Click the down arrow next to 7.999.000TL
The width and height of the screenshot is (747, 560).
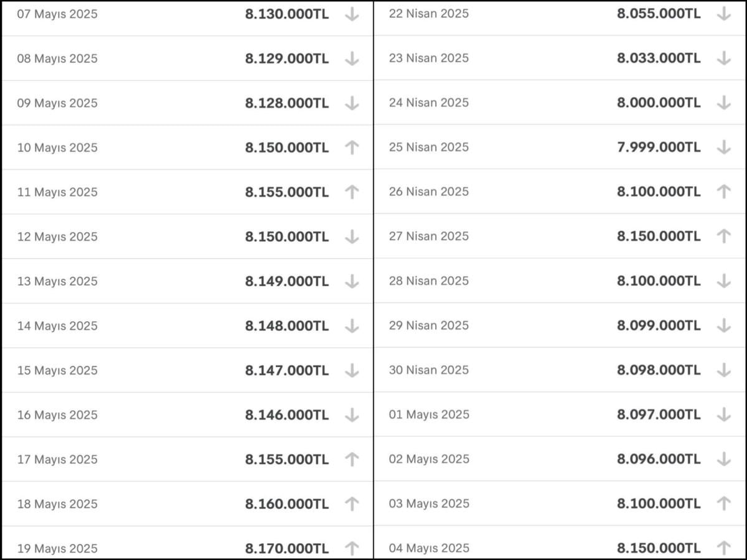[x=723, y=147]
